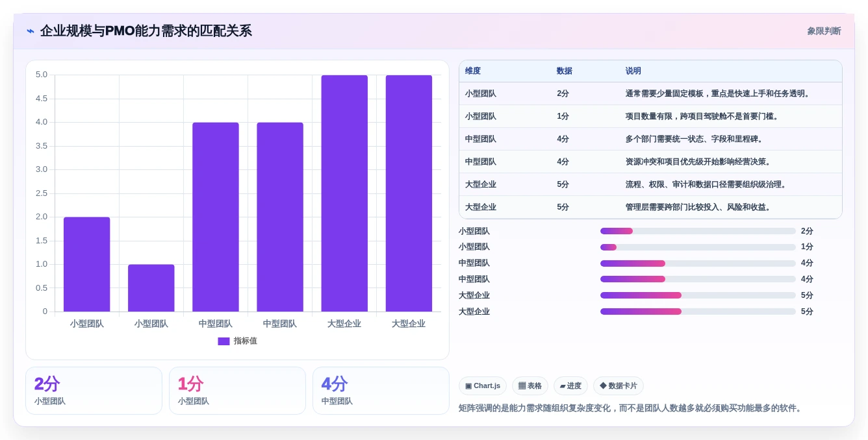
Task: Click the progress bar labeled 2分
Action: (698, 231)
